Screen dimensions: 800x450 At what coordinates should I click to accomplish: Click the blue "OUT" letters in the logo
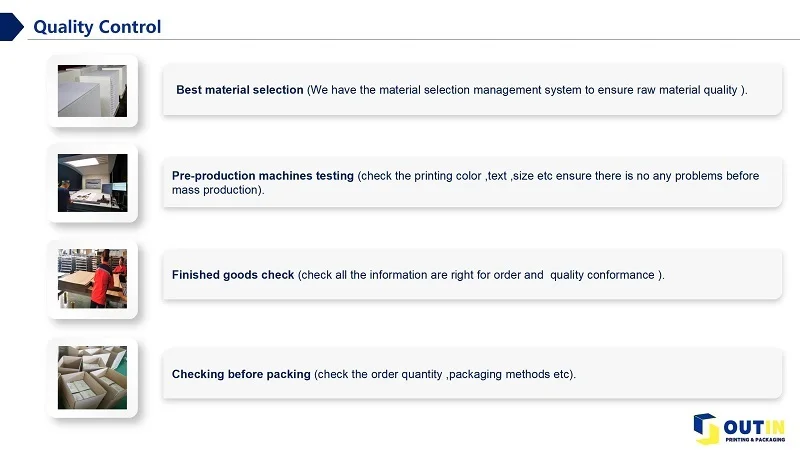(743, 422)
